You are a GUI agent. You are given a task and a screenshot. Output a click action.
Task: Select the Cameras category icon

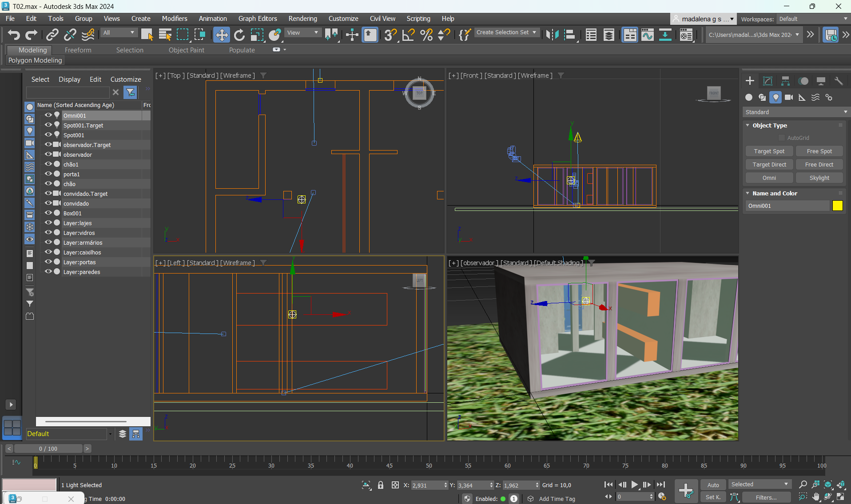click(x=789, y=97)
